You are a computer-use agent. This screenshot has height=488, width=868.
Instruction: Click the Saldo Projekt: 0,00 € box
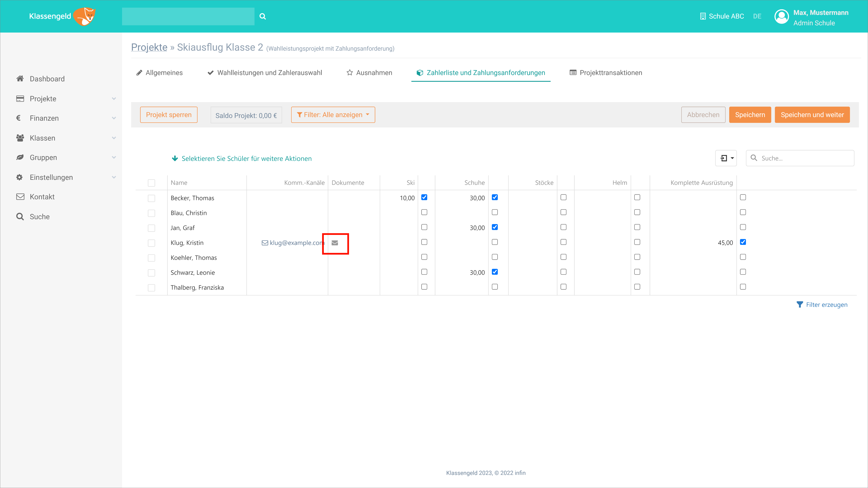coord(246,115)
